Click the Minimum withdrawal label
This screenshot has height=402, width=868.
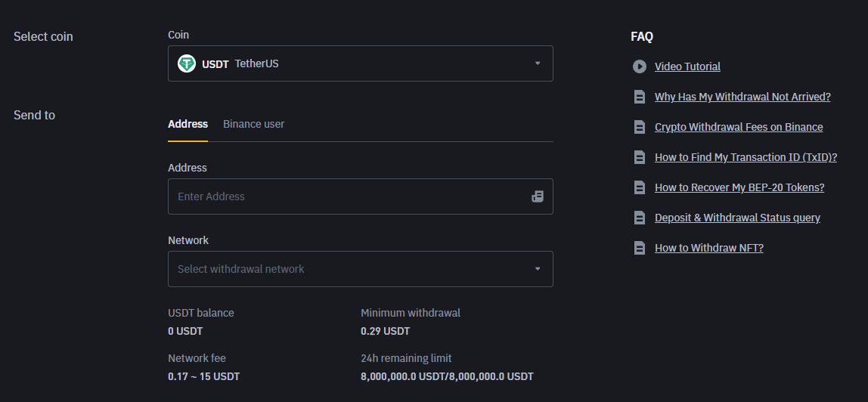click(411, 313)
